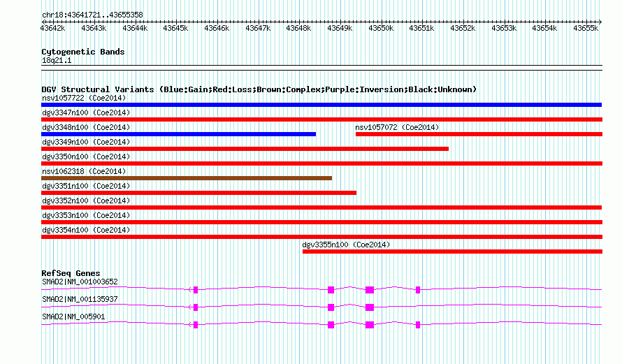Select the red bar beneath nsv1057072
The width and height of the screenshot is (622, 364).
tap(479, 134)
